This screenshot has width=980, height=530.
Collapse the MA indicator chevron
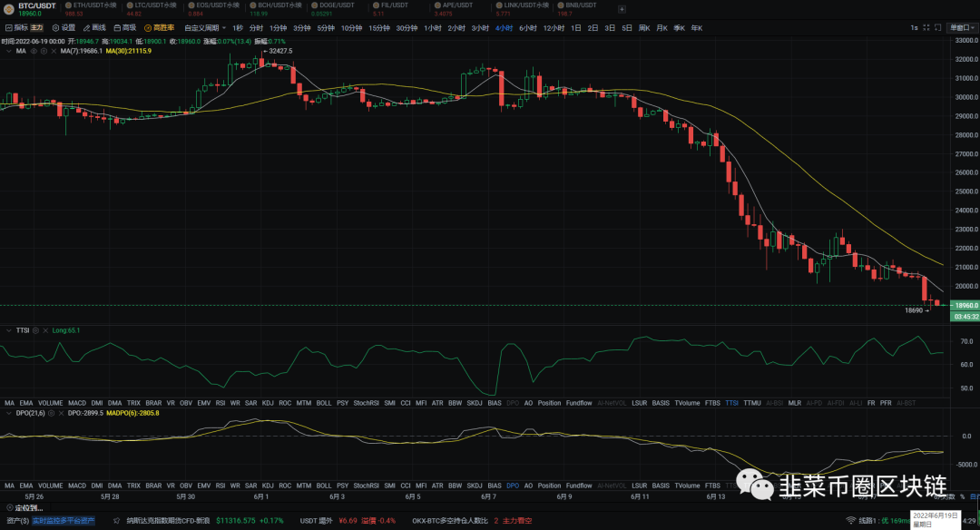coord(8,51)
